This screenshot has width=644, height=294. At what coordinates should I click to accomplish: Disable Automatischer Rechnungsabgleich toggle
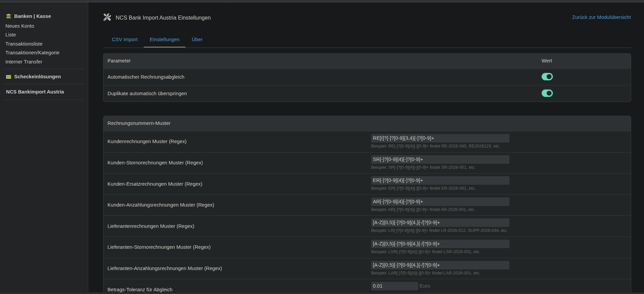(547, 77)
